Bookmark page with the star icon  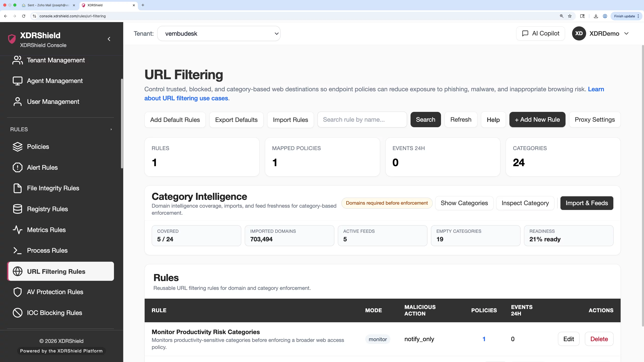click(x=570, y=16)
